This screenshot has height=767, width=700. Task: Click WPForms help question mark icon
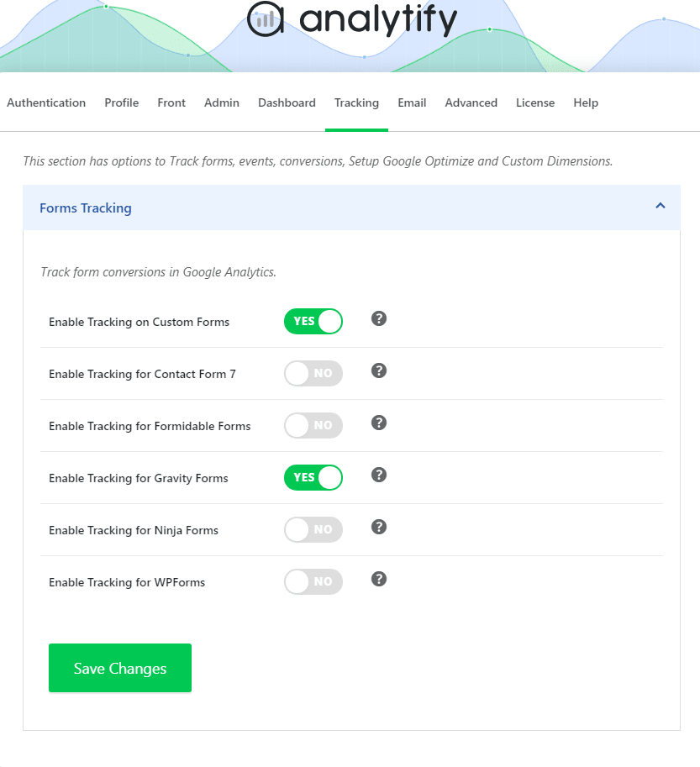[x=379, y=579]
